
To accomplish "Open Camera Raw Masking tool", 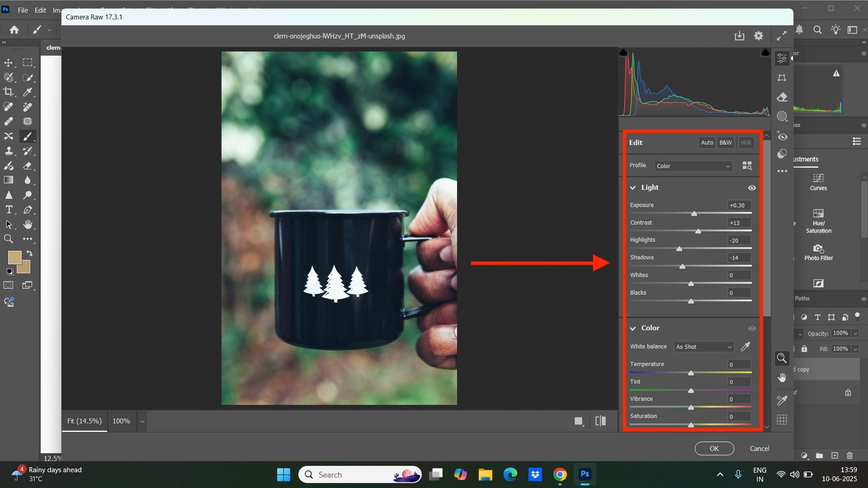I will (x=782, y=116).
